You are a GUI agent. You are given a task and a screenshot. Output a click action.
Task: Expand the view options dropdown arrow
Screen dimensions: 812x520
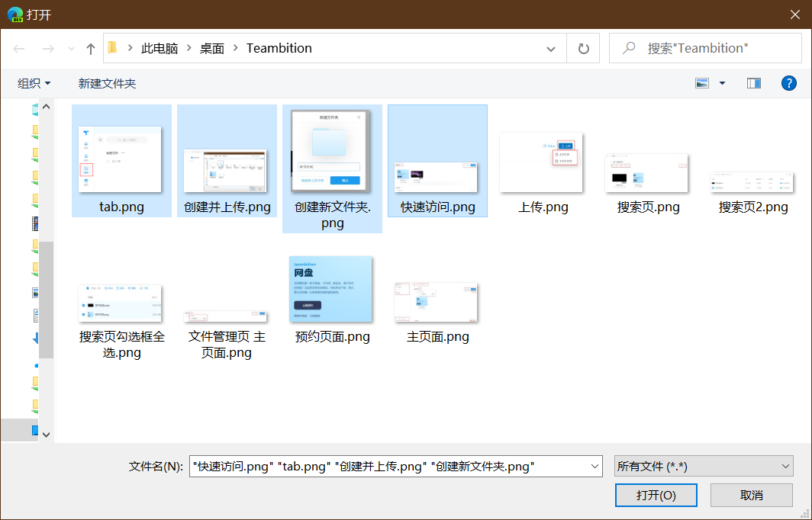click(722, 83)
